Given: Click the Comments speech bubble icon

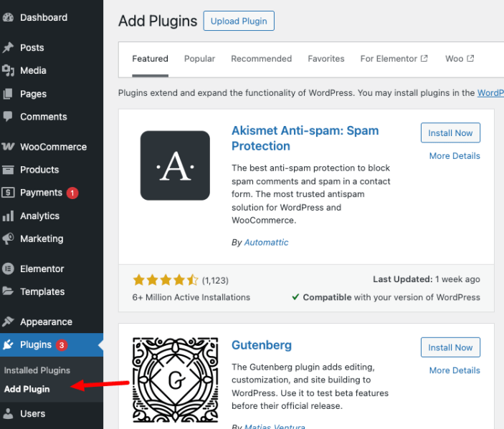Looking at the screenshot, I should [9, 117].
